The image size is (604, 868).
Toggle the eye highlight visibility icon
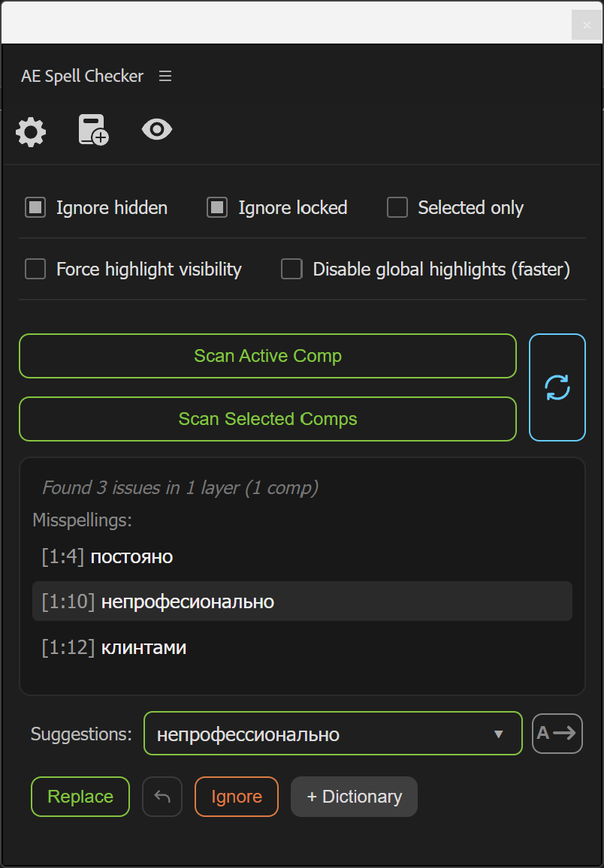point(157,130)
